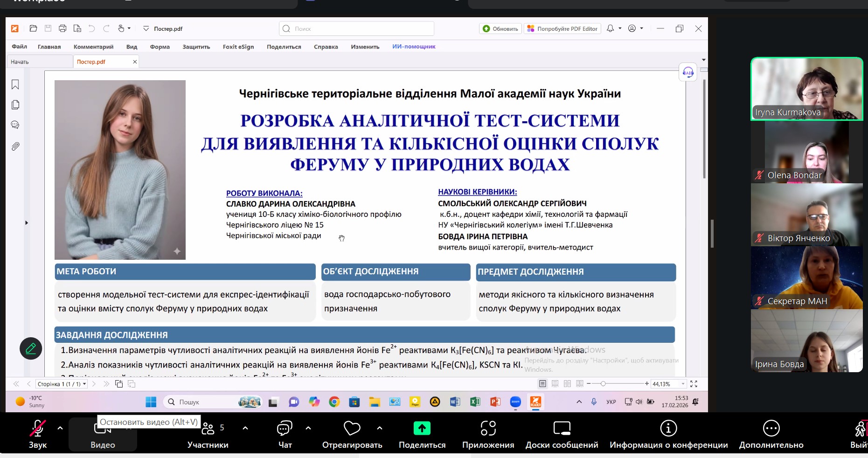Enter full screen mode in PDF reader

click(x=694, y=384)
